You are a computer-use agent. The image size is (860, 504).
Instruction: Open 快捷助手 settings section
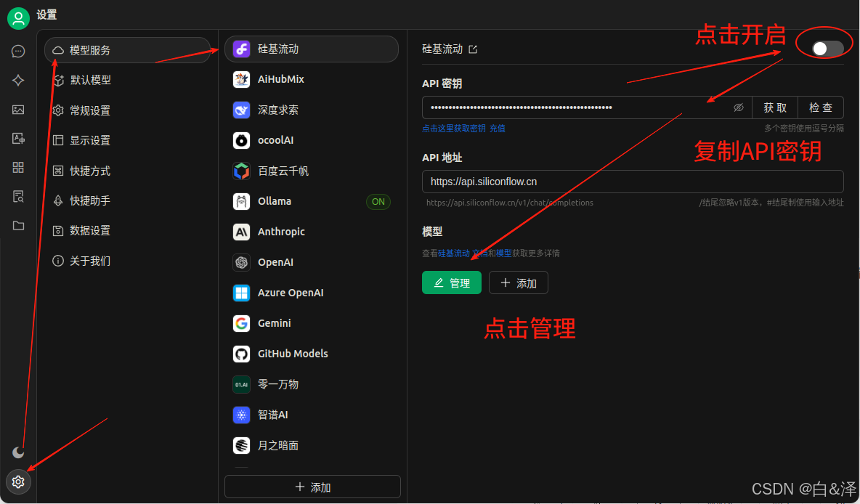[x=127, y=200]
